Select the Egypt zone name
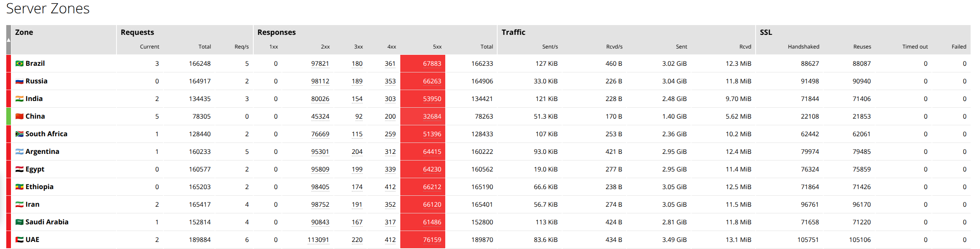Image resolution: width=980 pixels, height=249 pixels. click(x=35, y=169)
